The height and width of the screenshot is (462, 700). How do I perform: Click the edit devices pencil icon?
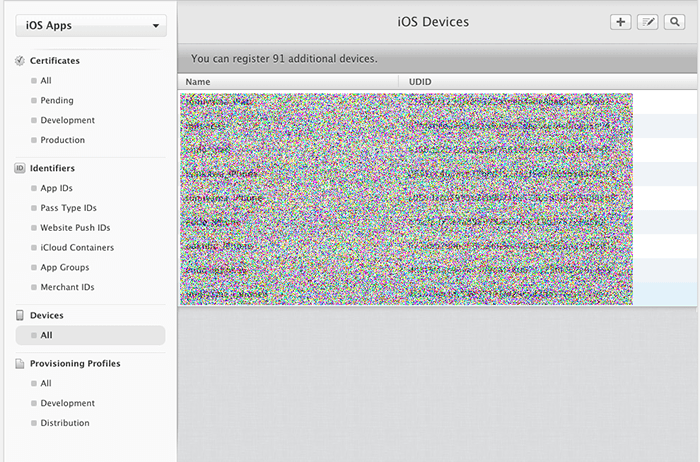pos(648,22)
